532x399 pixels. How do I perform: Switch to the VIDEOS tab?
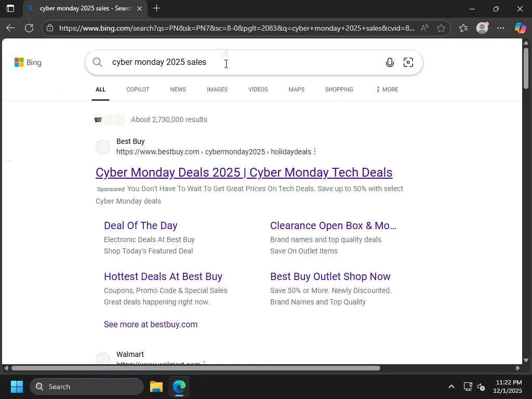point(258,89)
